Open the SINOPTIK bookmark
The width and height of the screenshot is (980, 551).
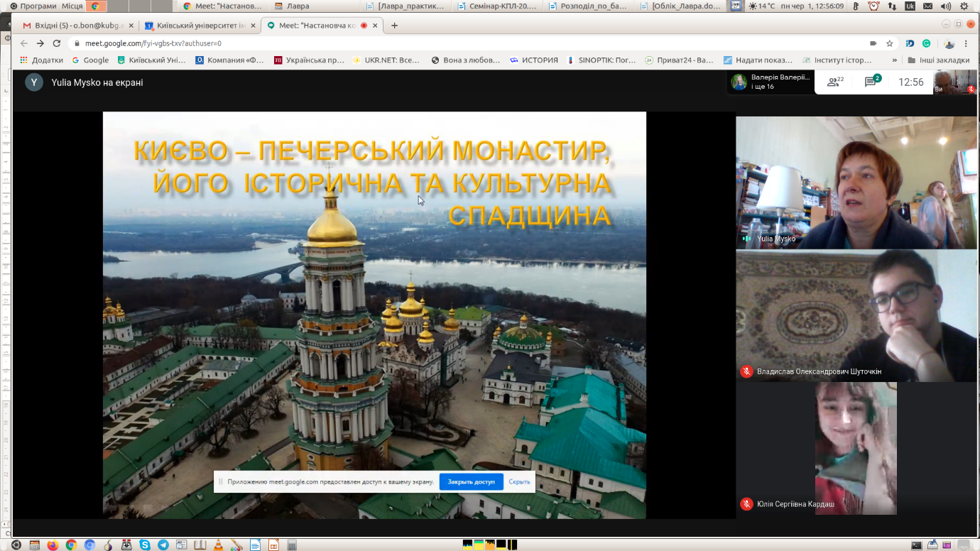click(x=601, y=60)
